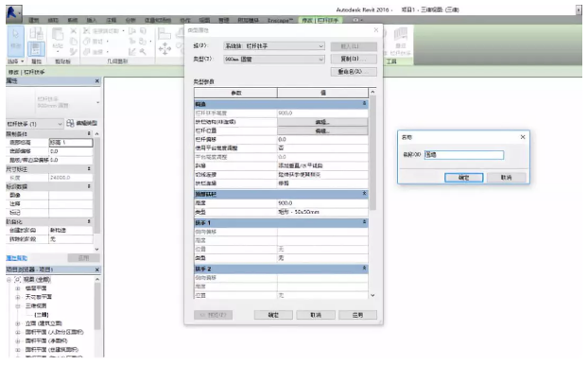Screen dimensions: 588x365
Task: Collapse the 三维视图 tree node
Action: 18,306
